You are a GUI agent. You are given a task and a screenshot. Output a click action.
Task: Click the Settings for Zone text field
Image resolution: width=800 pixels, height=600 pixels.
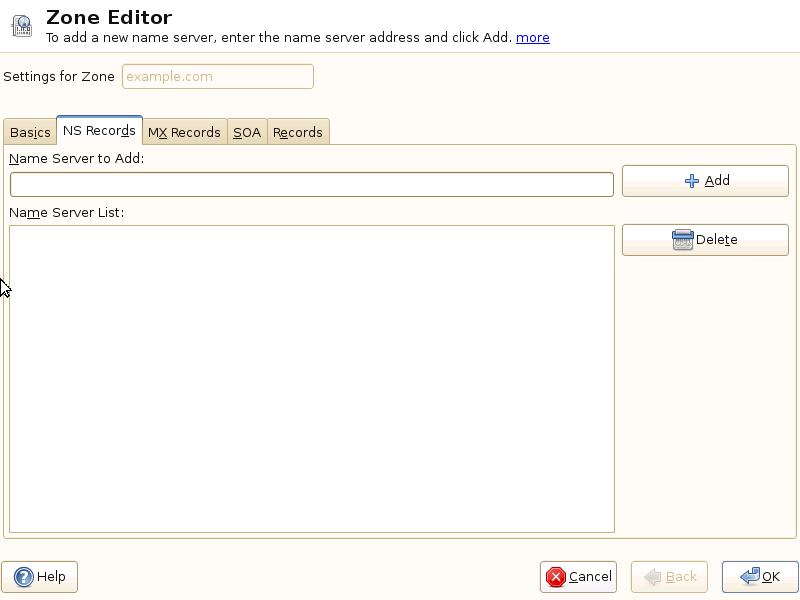click(217, 77)
